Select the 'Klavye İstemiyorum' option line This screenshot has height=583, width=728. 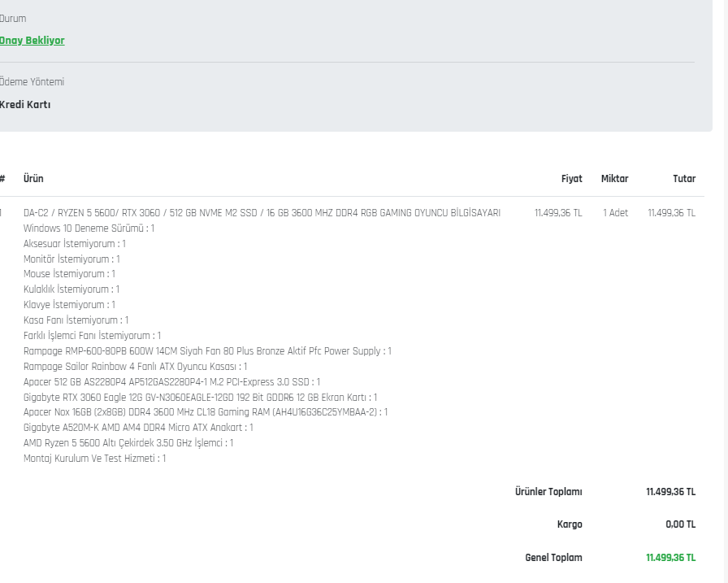(x=69, y=305)
